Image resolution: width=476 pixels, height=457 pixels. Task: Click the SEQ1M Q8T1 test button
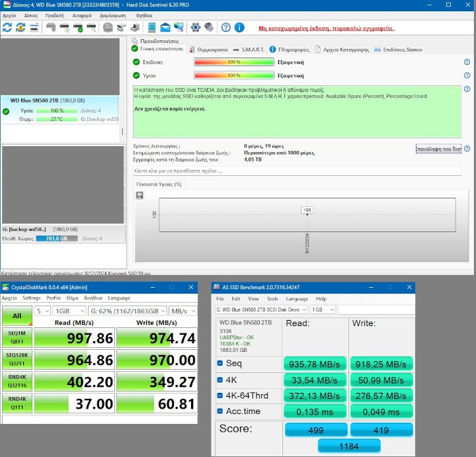(17, 339)
